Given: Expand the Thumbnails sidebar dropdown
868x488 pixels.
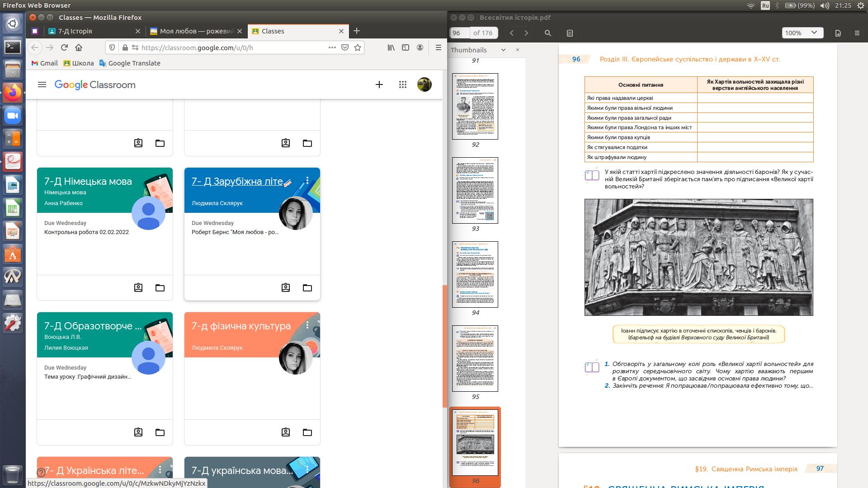Looking at the screenshot, I should point(503,50).
